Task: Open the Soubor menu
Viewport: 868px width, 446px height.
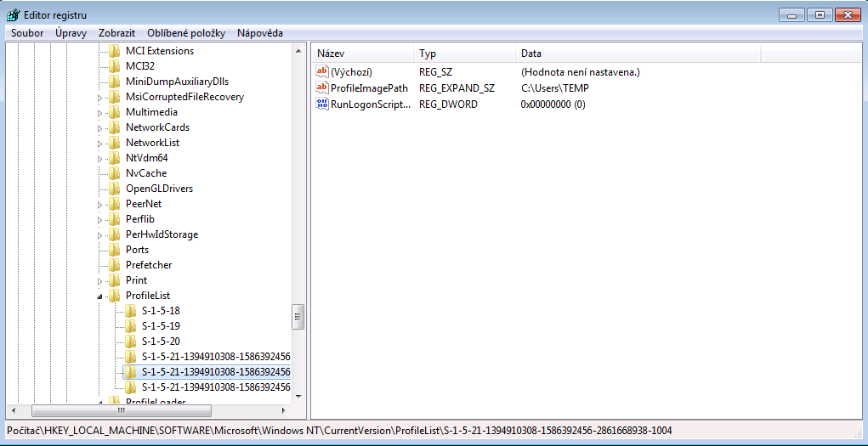Action: tap(27, 33)
